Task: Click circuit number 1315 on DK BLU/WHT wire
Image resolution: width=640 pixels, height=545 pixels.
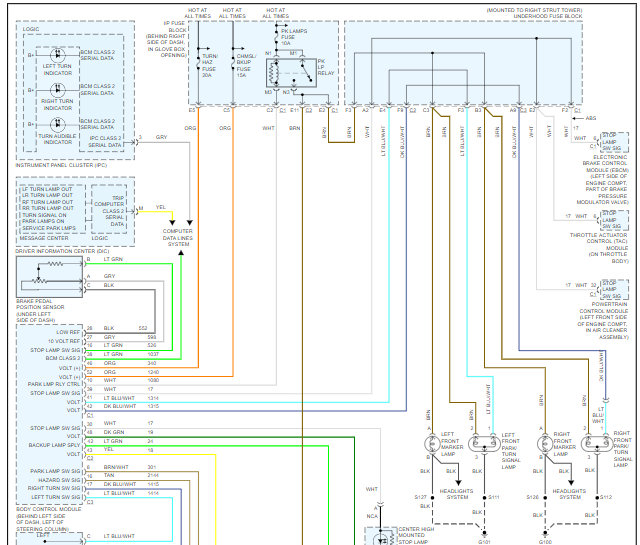Action: tap(153, 406)
